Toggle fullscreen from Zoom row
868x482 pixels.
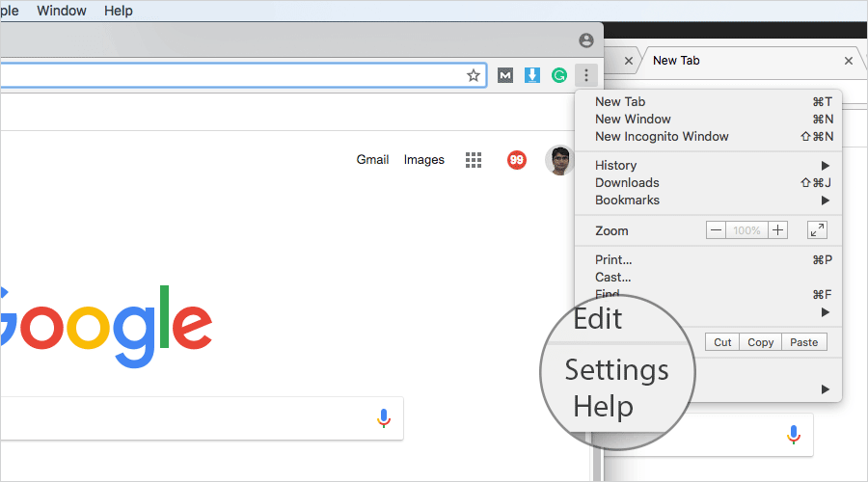pyautogui.click(x=817, y=230)
